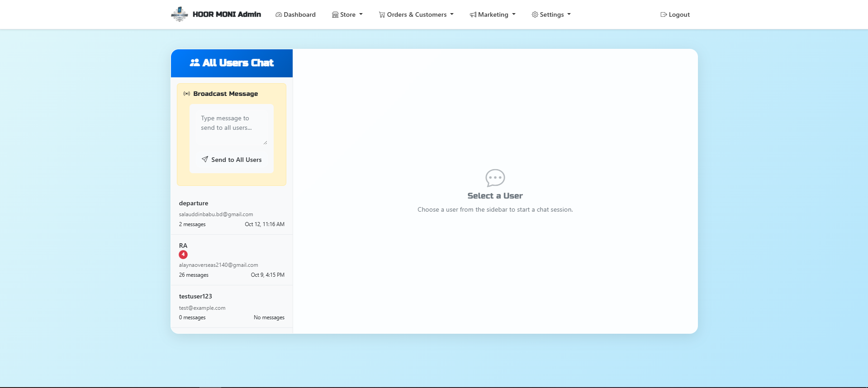Click the textarea resize handle corner
Screen dimensions: 868x388
[x=265, y=143]
